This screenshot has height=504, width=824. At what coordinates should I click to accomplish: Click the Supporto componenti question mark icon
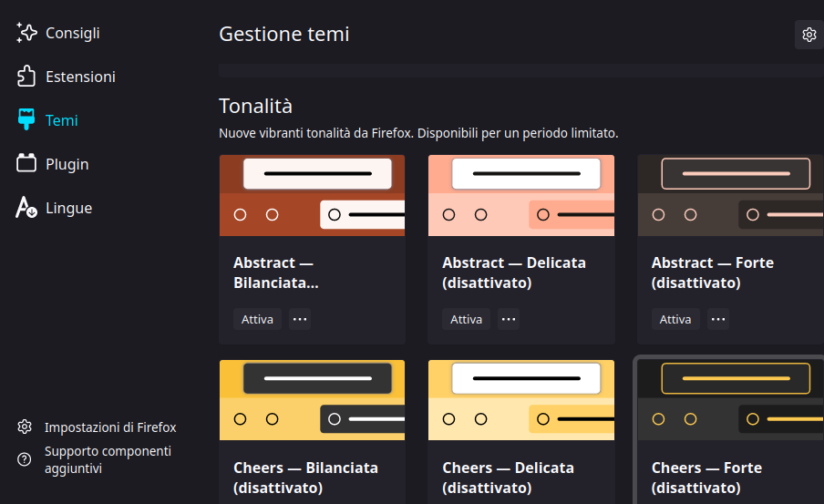point(25,459)
